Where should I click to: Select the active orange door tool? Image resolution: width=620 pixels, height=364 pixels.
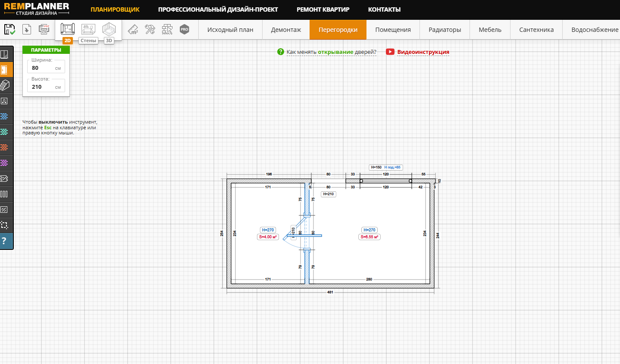click(4, 70)
